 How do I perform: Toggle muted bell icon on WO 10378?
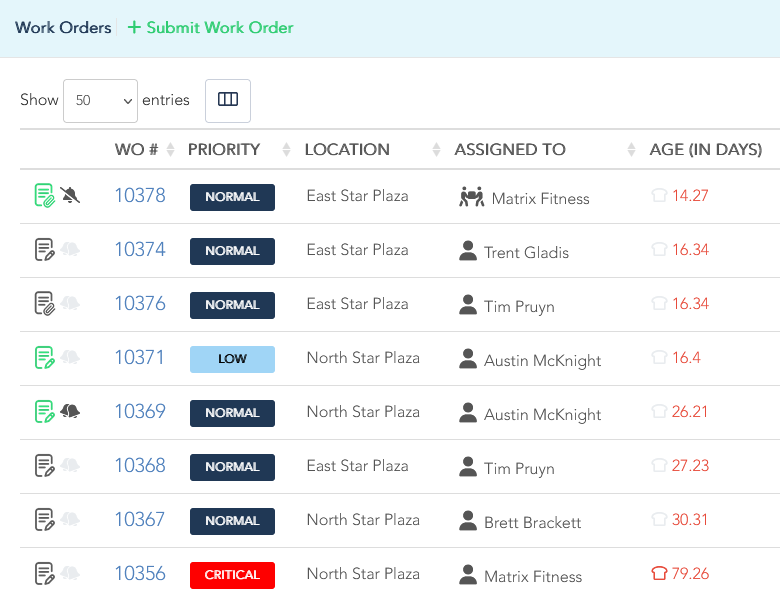(70, 195)
